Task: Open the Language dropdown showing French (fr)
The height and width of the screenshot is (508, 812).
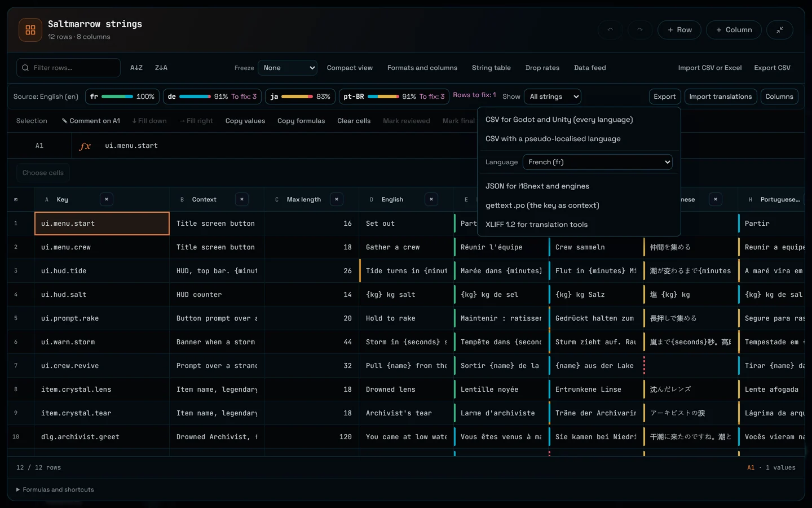Action: pyautogui.click(x=598, y=162)
